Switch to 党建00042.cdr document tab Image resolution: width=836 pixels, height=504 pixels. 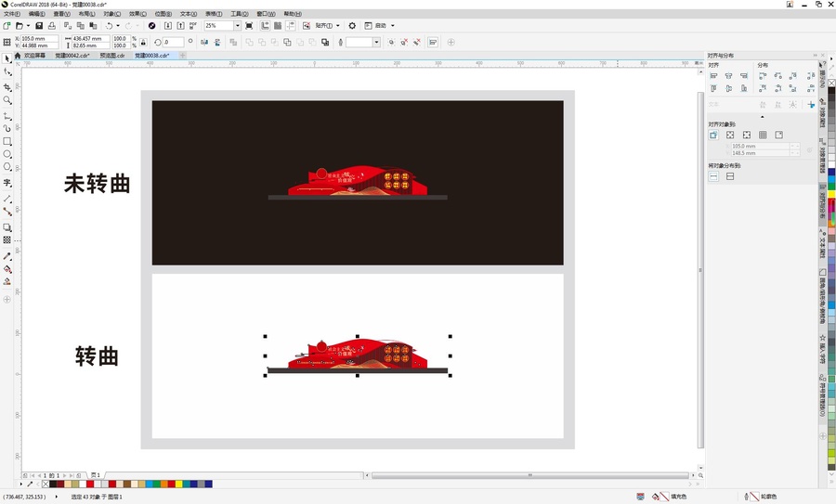pos(72,56)
